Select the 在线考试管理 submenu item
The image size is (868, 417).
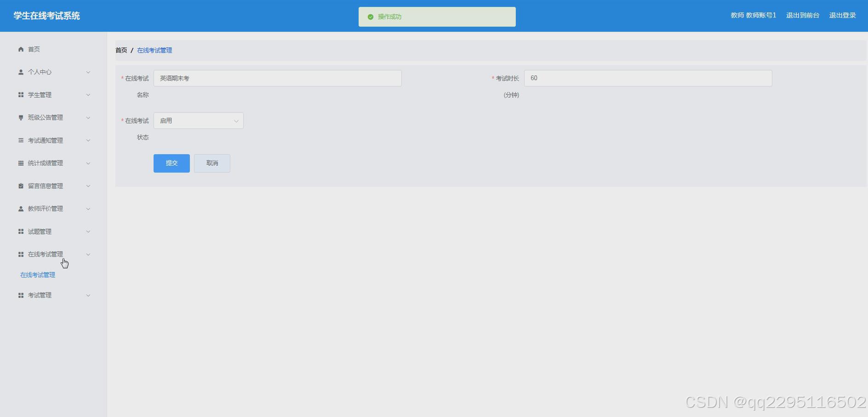tap(38, 275)
